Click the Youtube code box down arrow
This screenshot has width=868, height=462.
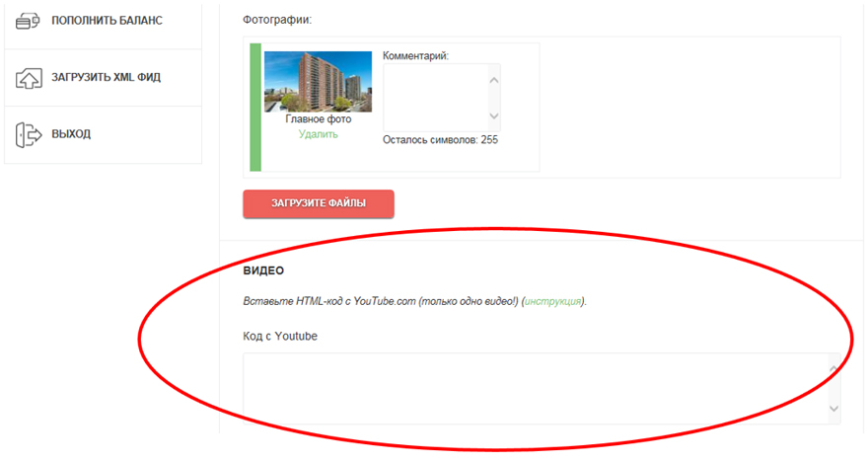pos(833,409)
